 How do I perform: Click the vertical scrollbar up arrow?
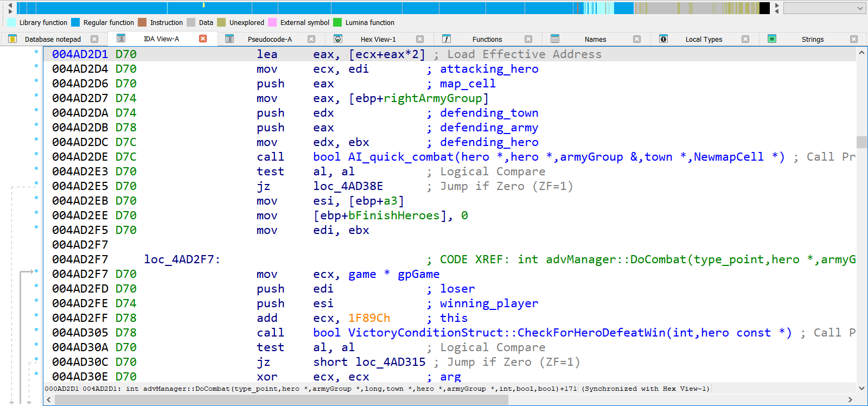[861, 53]
